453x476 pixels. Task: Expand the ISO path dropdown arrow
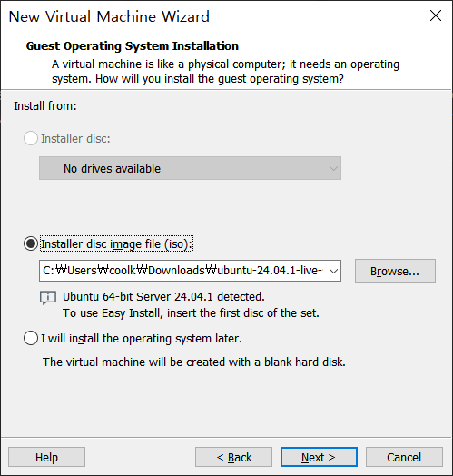click(x=333, y=271)
